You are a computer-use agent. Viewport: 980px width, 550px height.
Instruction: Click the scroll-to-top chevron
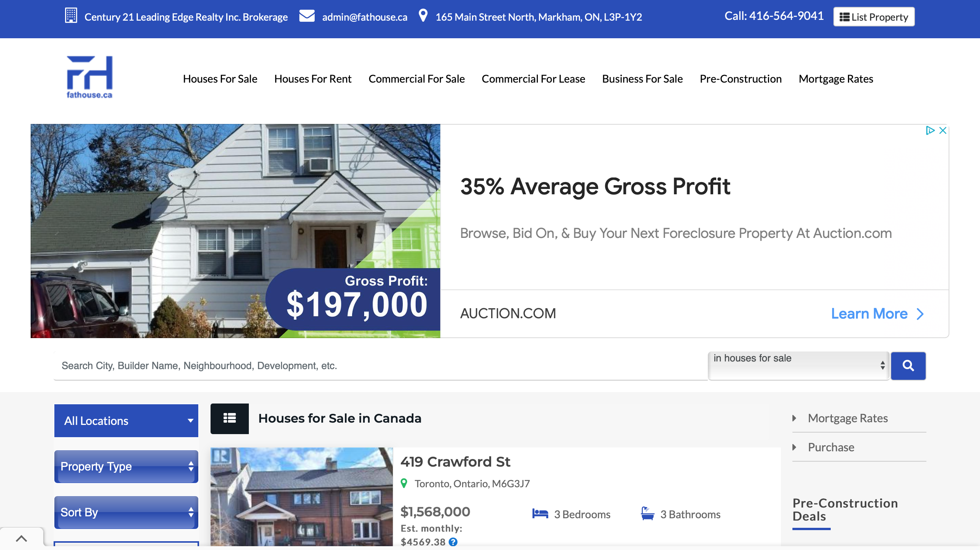tap(21, 539)
